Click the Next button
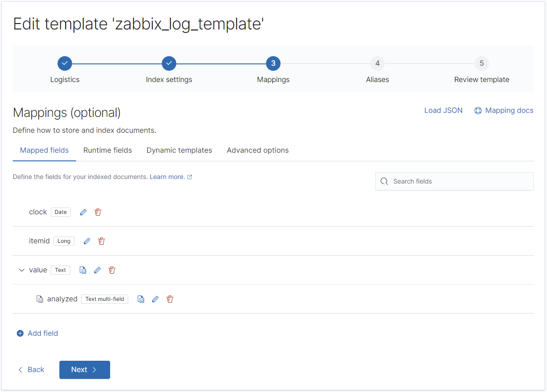Image resolution: width=547 pixels, height=392 pixels. tap(85, 370)
